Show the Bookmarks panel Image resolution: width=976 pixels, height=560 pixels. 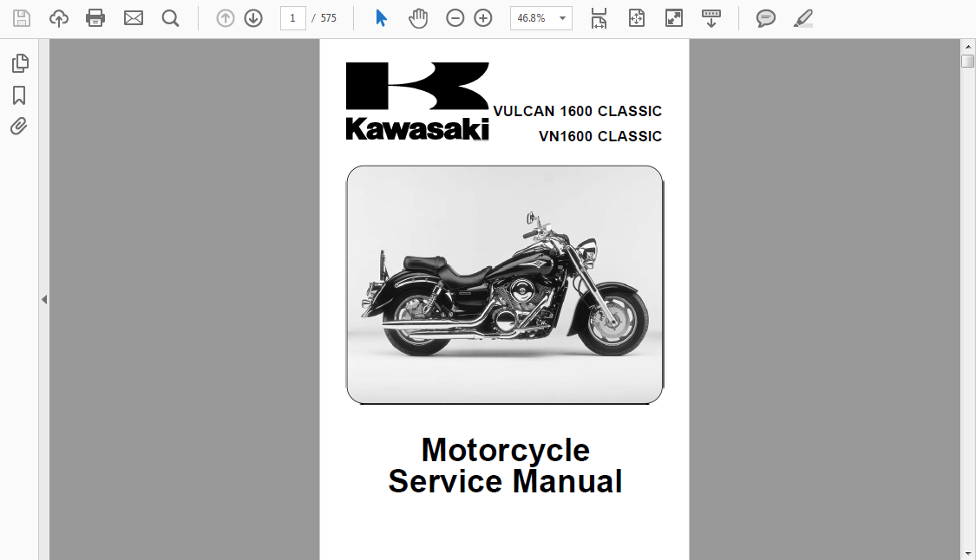pyautogui.click(x=19, y=95)
